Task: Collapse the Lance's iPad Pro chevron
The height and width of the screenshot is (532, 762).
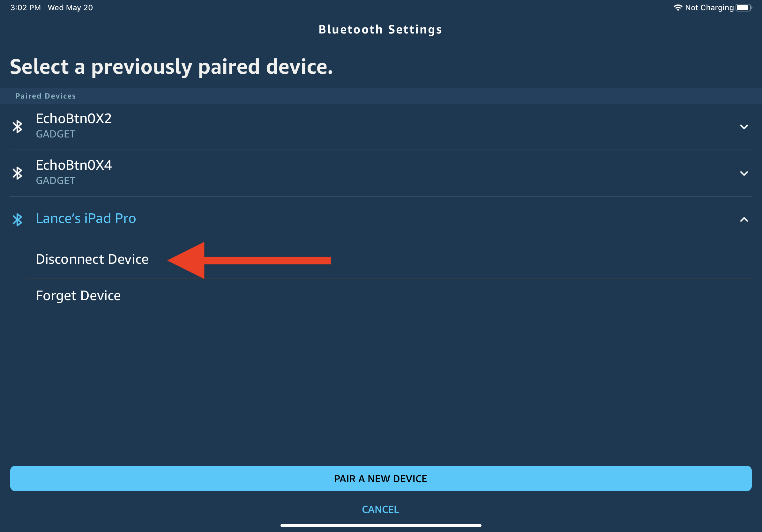Action: [x=744, y=219]
